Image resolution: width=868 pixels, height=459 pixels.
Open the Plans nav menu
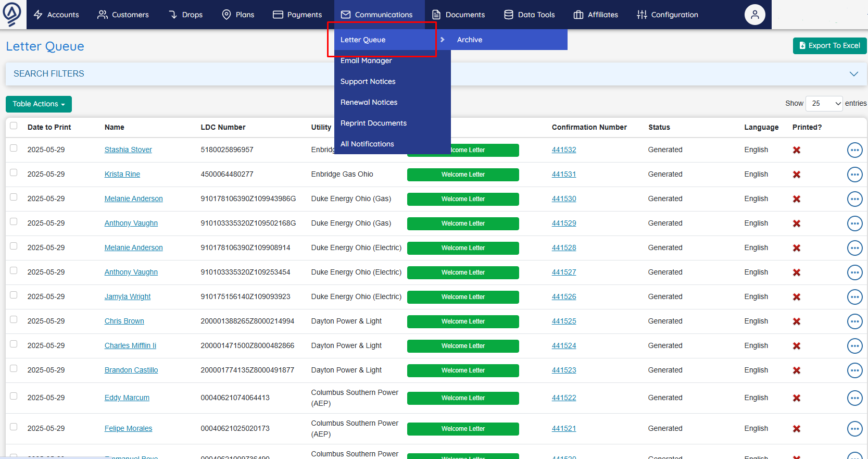[238, 15]
